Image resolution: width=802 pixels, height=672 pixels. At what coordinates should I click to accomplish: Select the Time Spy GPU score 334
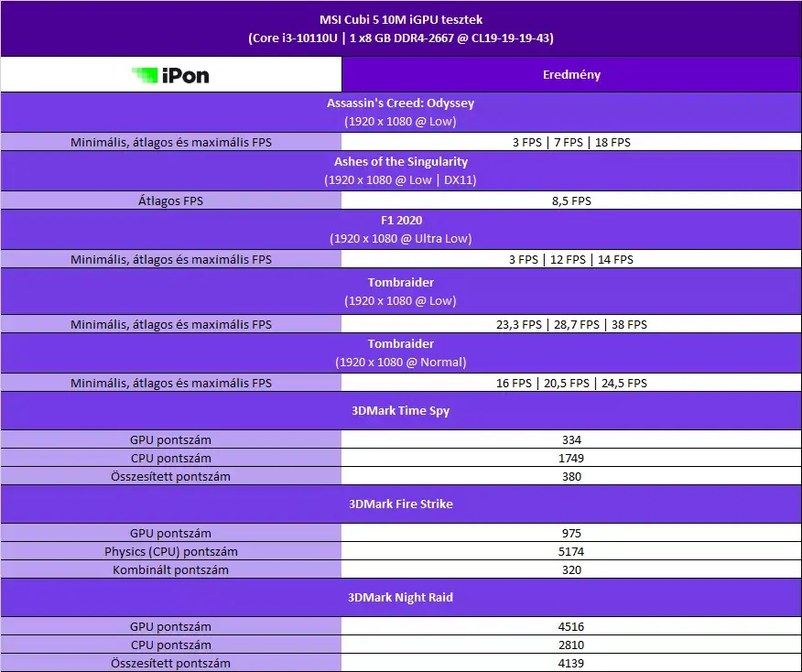click(571, 439)
